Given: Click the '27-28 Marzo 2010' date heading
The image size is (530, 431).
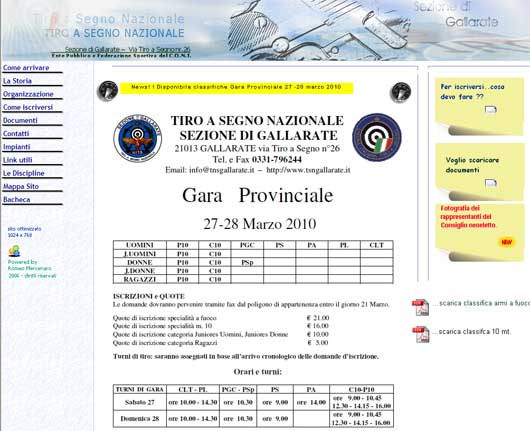Looking at the screenshot, I should (x=260, y=224).
